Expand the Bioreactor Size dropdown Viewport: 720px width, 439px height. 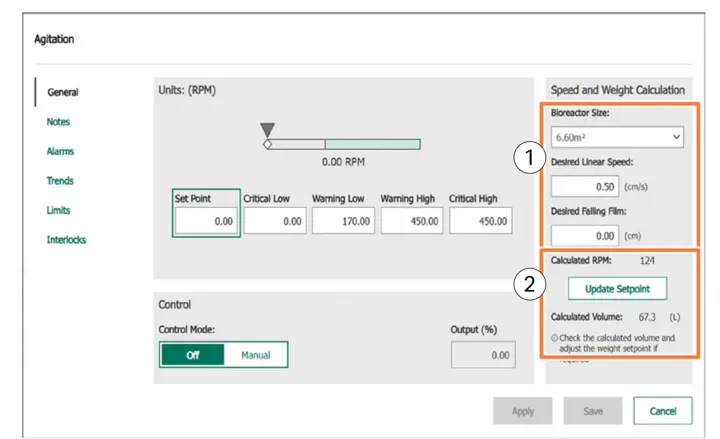click(x=617, y=137)
